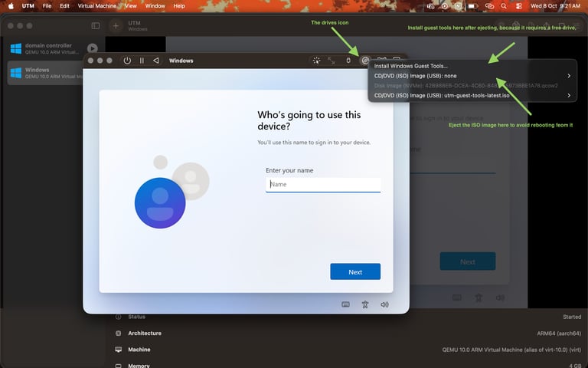Open the accessibility icon in Windows setup
The height and width of the screenshot is (368, 588).
click(365, 304)
